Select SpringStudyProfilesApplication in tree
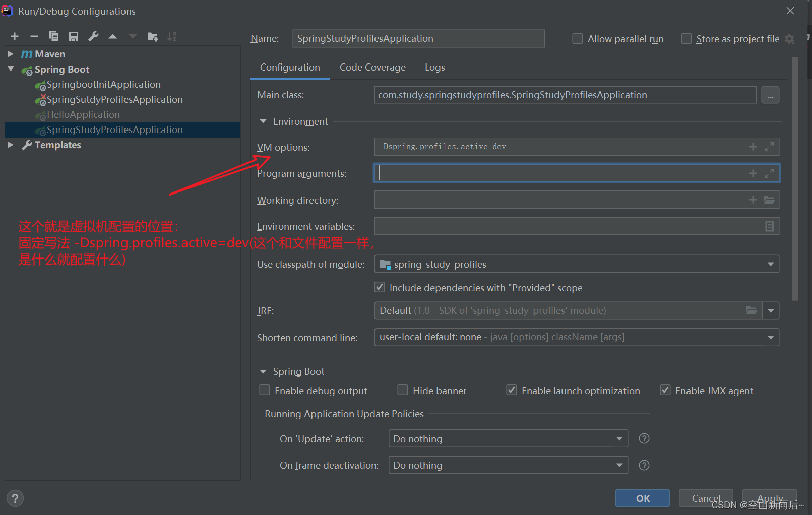The height and width of the screenshot is (515, 812). [122, 130]
